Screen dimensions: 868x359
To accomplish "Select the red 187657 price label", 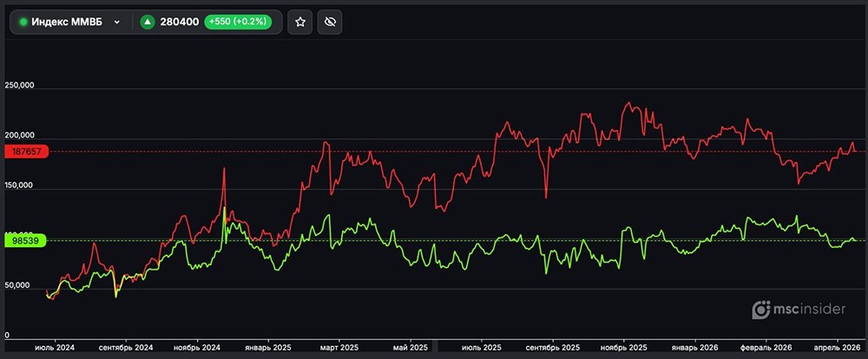I will point(24,152).
